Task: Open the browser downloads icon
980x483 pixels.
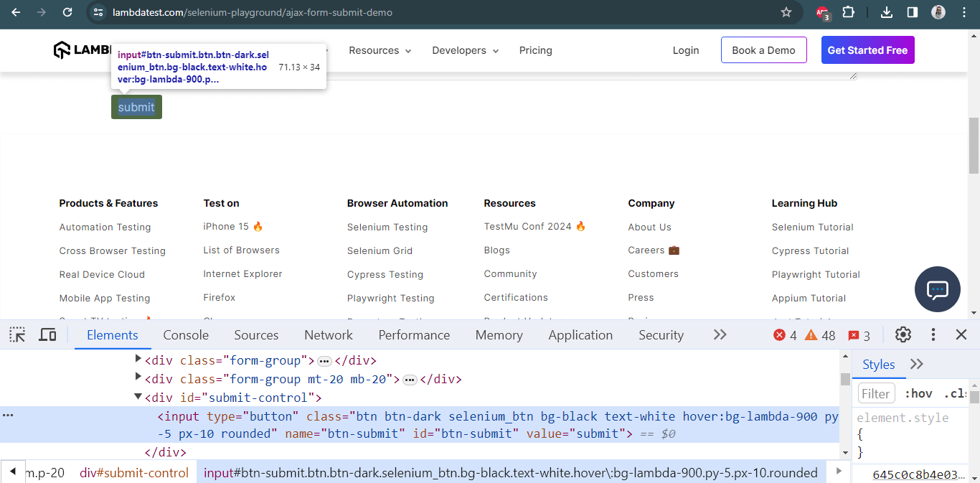Action: pos(886,12)
